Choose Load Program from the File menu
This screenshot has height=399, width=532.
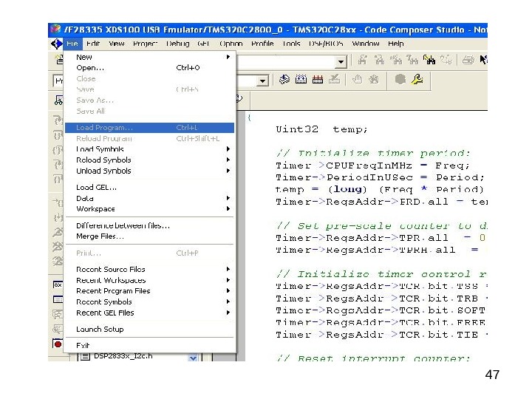click(149, 128)
